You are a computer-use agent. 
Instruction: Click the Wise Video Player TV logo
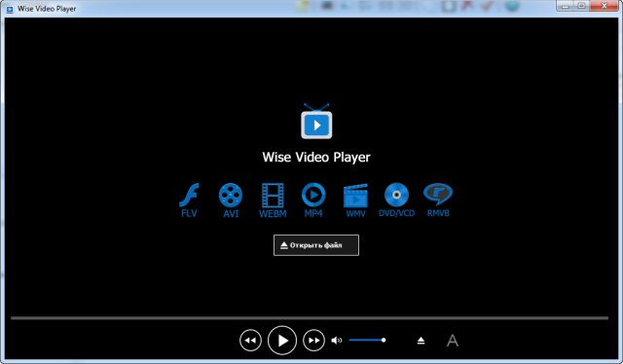(316, 122)
